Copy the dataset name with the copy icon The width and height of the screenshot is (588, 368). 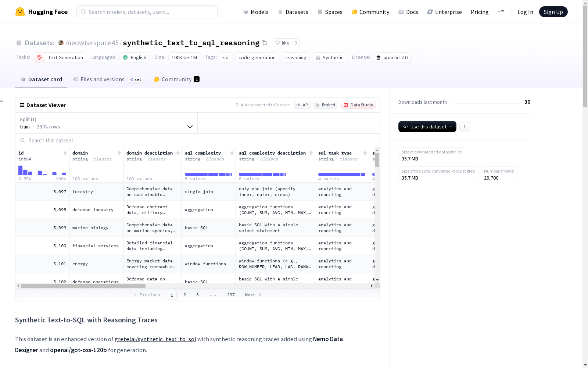264,43
